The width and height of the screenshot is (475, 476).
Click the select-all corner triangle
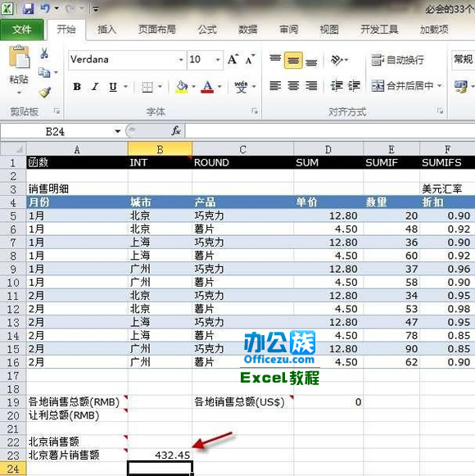[x=13, y=149]
